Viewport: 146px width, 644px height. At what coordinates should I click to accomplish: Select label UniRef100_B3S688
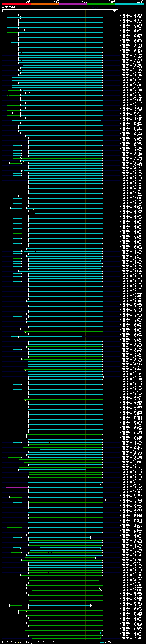pyautogui.click(x=131, y=346)
